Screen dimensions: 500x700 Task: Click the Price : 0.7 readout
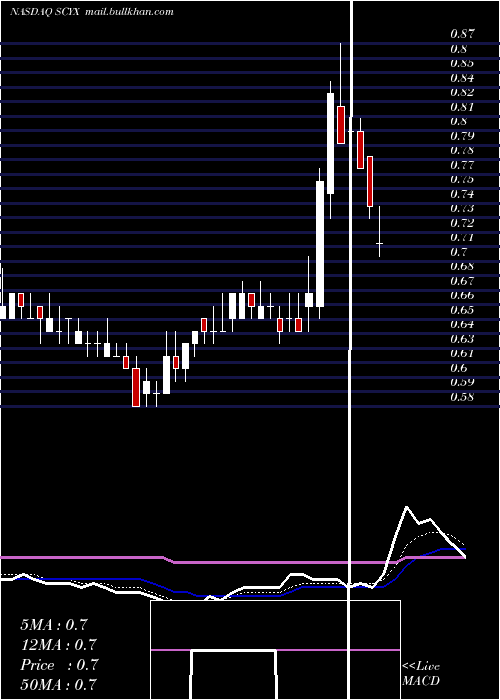(x=59, y=665)
